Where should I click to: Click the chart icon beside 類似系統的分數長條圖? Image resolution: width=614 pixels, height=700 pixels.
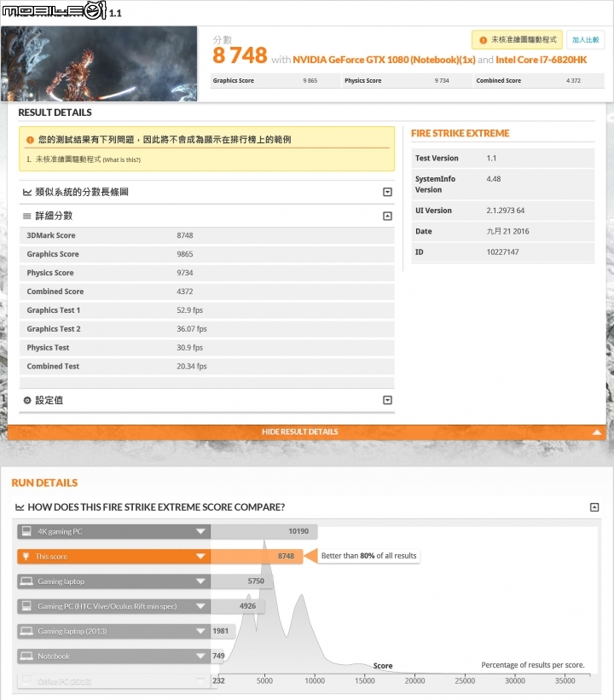[x=26, y=193]
